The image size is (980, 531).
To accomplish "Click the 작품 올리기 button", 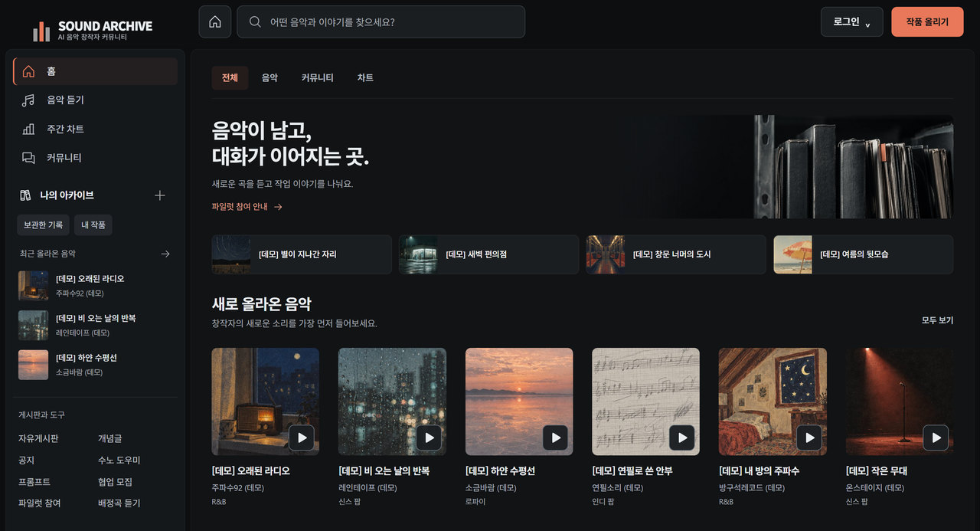I will coord(927,21).
